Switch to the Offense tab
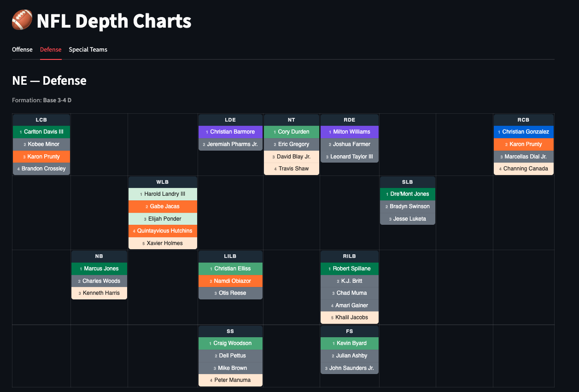 coord(22,49)
